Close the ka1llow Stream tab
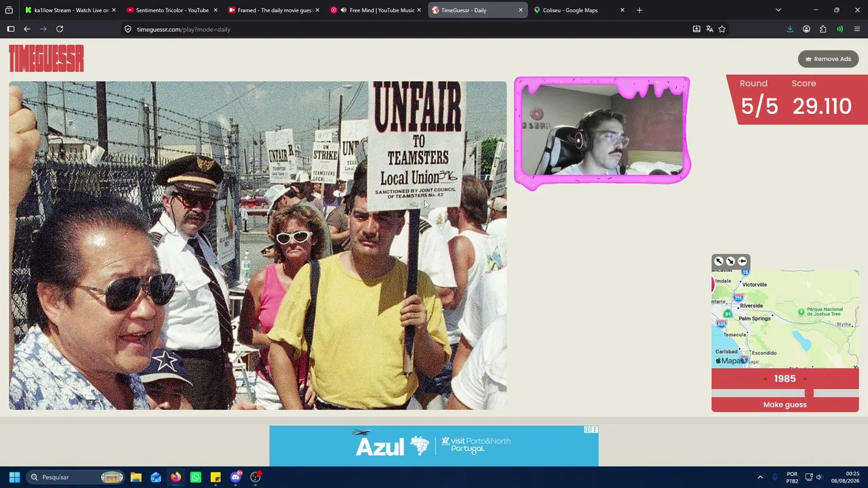Image resolution: width=868 pixels, height=488 pixels. (x=113, y=10)
